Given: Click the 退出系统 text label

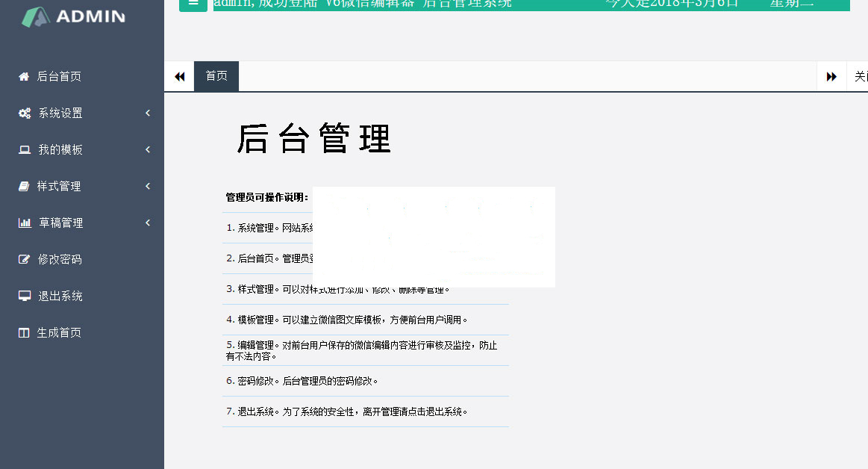Looking at the screenshot, I should pos(60,296).
